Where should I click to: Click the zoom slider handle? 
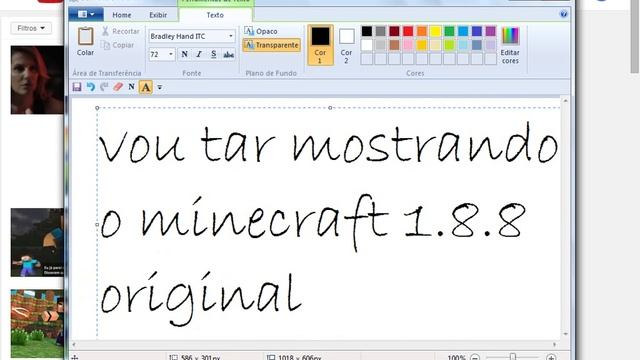tap(513, 357)
